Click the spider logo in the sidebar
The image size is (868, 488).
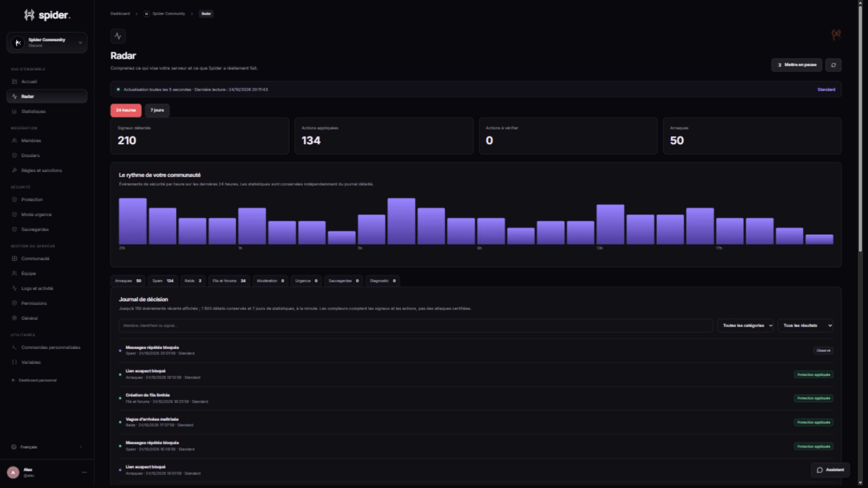(47, 15)
